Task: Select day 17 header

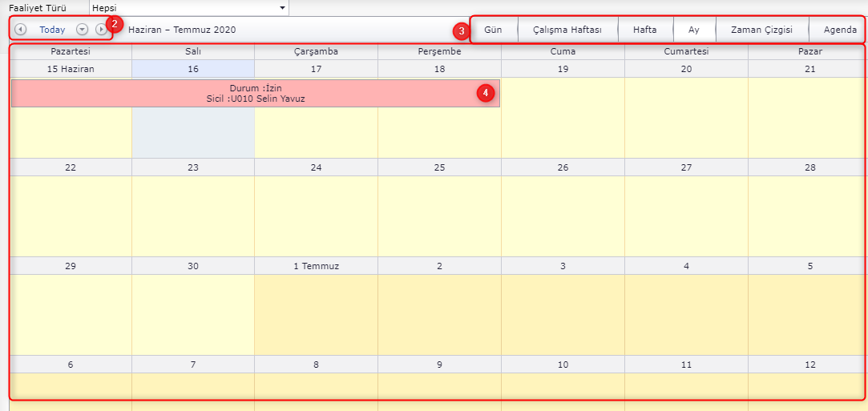Action: pyautogui.click(x=316, y=69)
